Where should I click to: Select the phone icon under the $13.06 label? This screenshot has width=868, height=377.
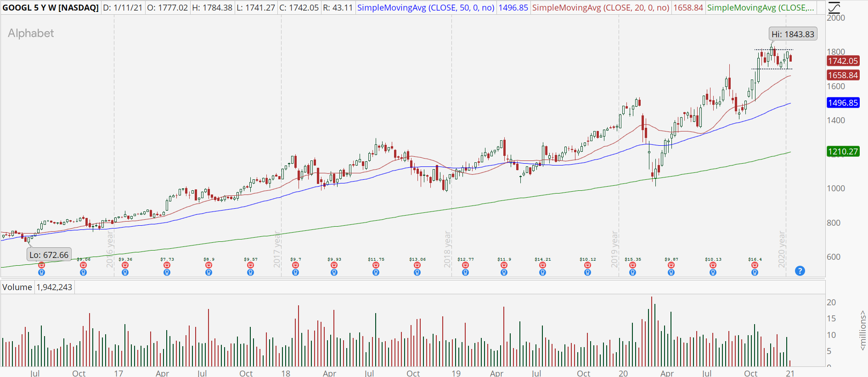tap(417, 265)
